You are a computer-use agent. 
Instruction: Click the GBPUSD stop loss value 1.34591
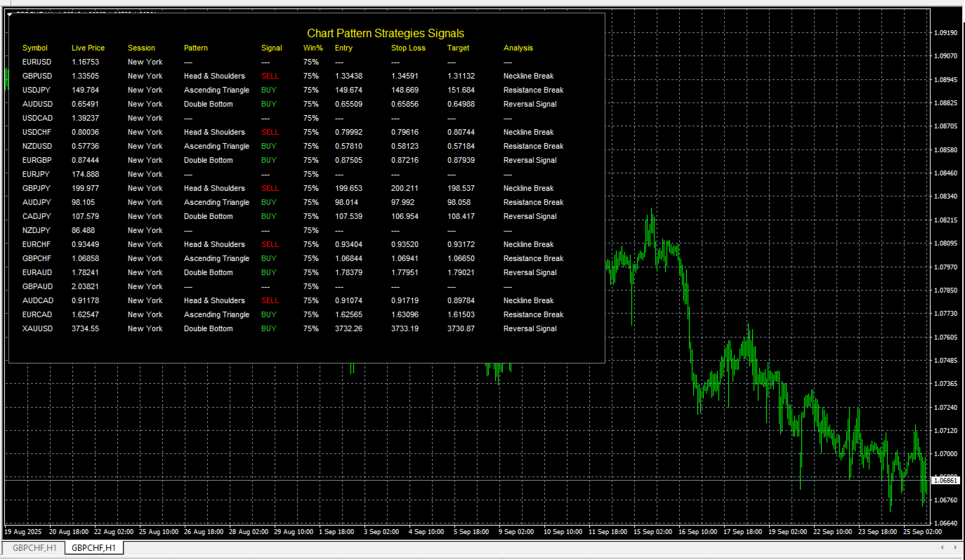(405, 76)
